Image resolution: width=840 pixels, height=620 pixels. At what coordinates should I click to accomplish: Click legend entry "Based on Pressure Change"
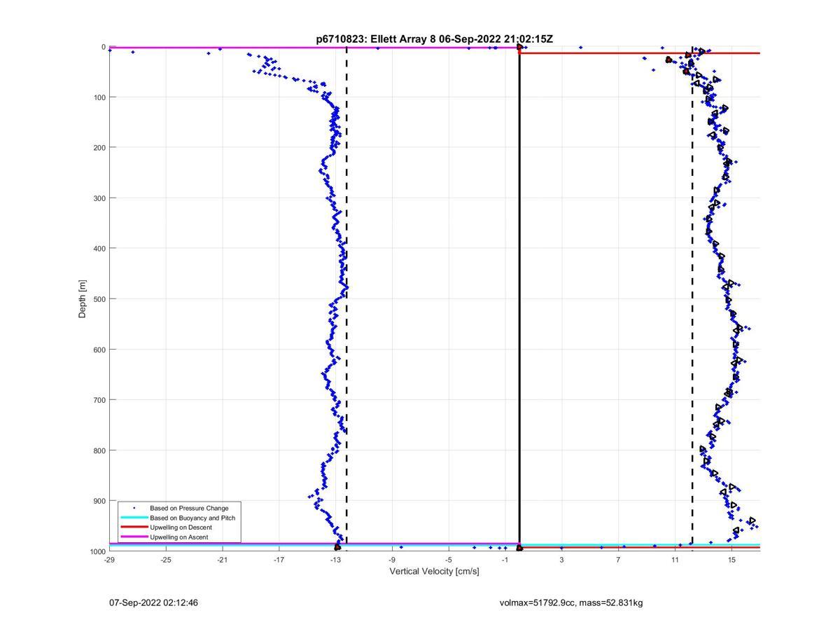189,508
